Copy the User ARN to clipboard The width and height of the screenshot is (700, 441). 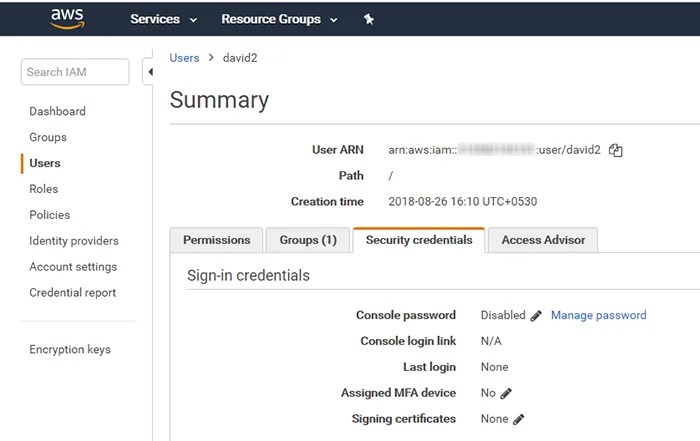coord(616,150)
